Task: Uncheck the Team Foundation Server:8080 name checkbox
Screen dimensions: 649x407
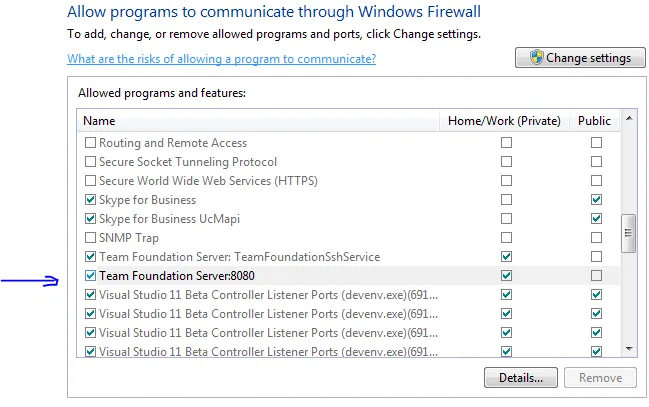Action: click(91, 276)
